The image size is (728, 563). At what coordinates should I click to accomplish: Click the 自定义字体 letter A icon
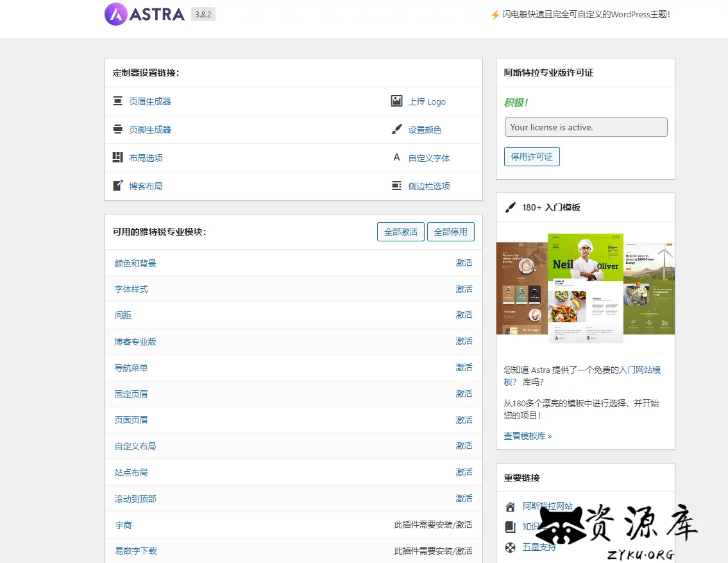[x=396, y=157]
